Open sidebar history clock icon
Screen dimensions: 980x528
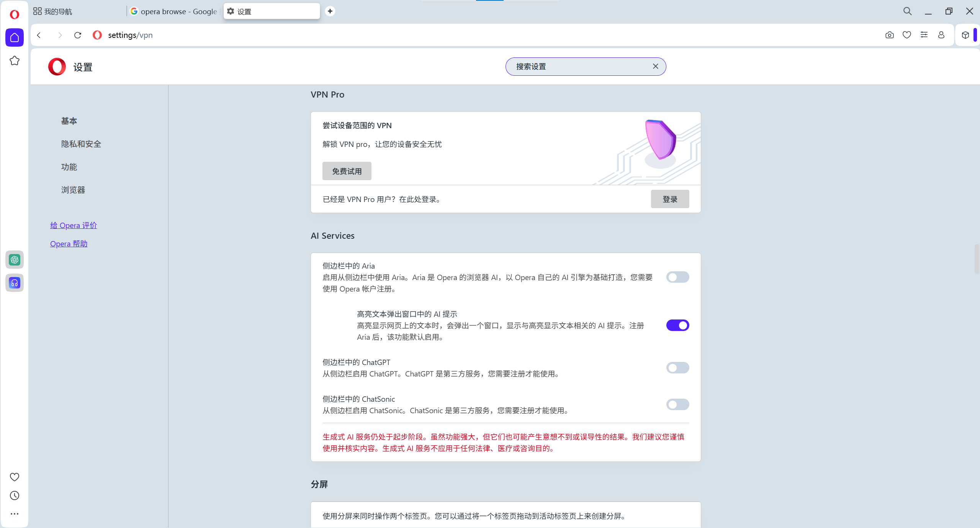15,495
